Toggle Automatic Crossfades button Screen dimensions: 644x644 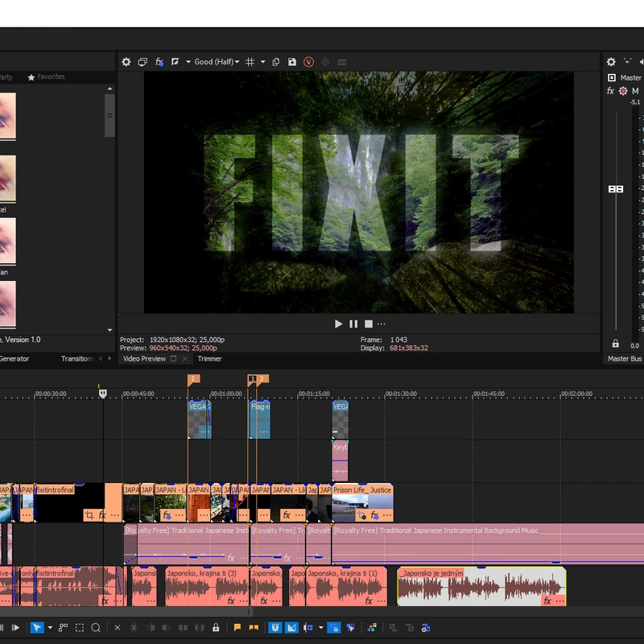[291, 628]
